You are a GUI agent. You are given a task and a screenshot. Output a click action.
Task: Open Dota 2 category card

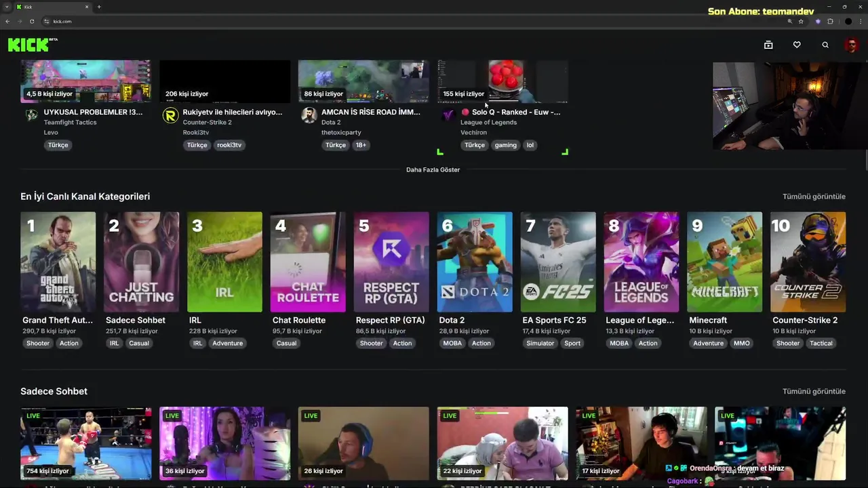tap(475, 262)
